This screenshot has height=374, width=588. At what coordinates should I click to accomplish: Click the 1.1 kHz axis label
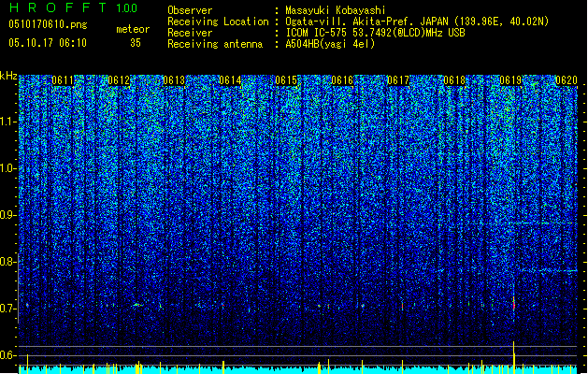pyautogui.click(x=7, y=122)
